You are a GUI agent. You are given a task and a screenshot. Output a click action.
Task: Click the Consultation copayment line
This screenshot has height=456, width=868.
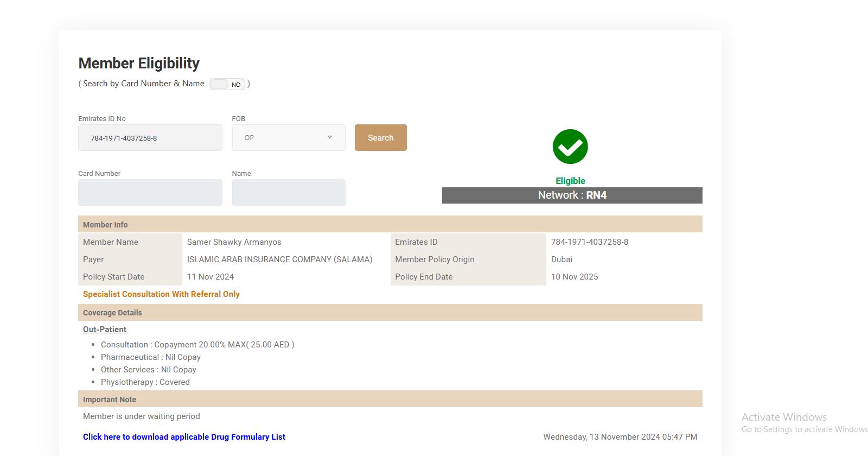[x=197, y=345]
